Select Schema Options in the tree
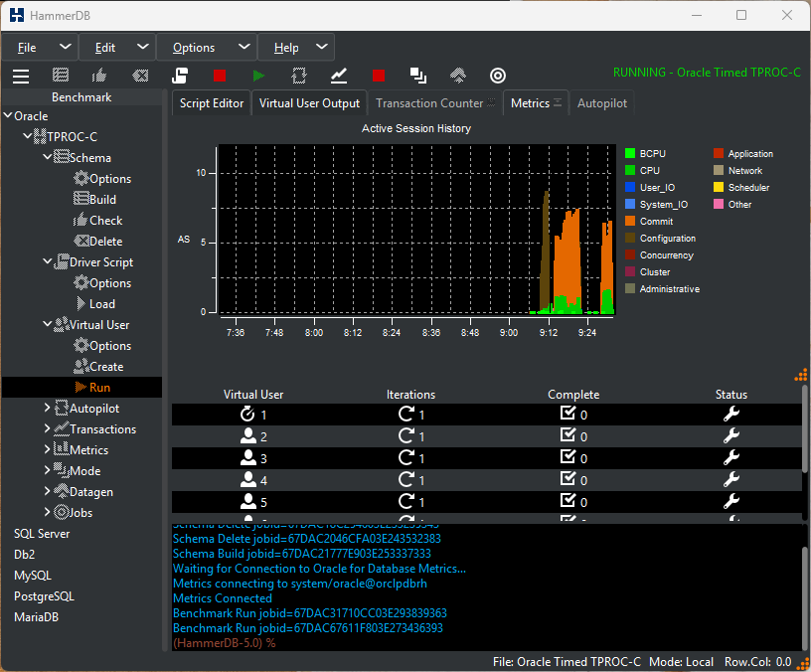Screen dimensions: 811x672 (102, 179)
